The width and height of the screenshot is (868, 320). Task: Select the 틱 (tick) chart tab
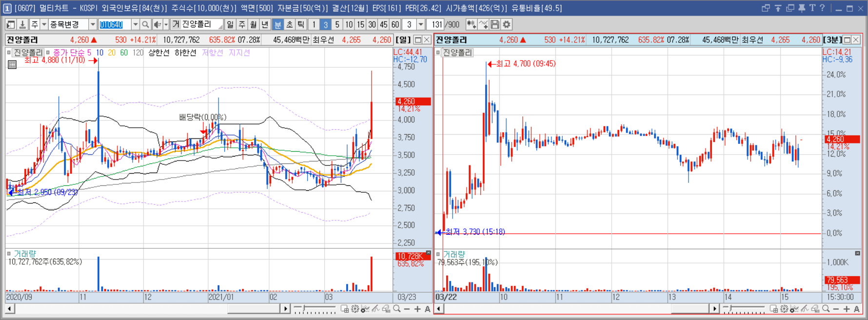[301, 24]
